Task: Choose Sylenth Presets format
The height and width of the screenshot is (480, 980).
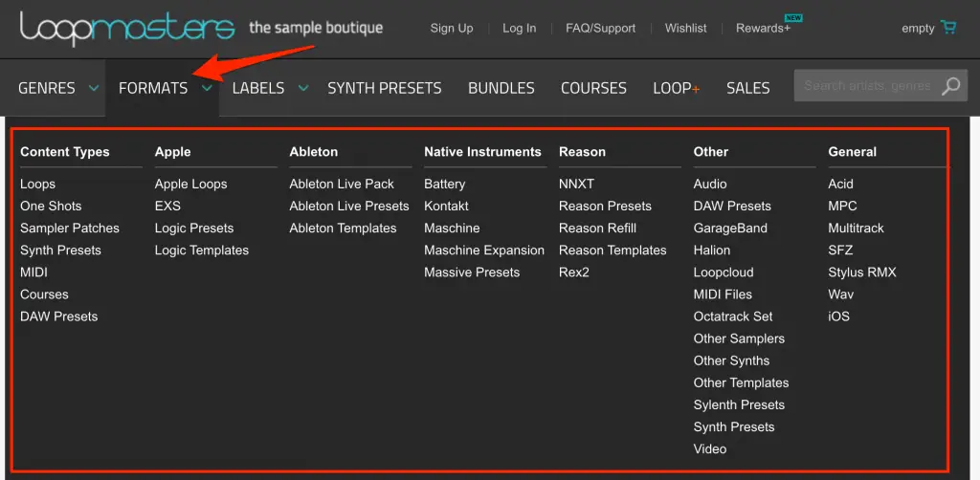Action: pyautogui.click(x=739, y=405)
